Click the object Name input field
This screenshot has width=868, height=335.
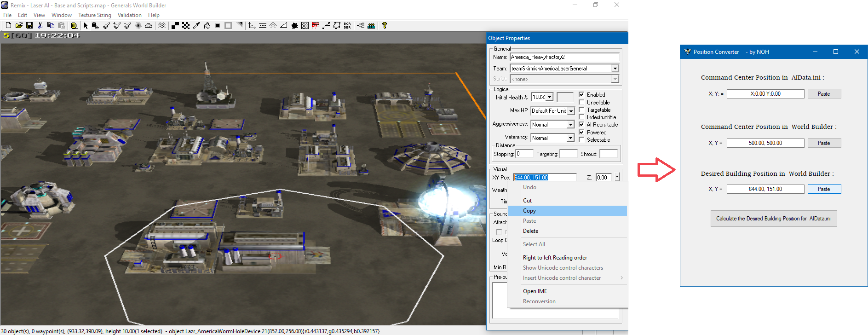coord(564,57)
